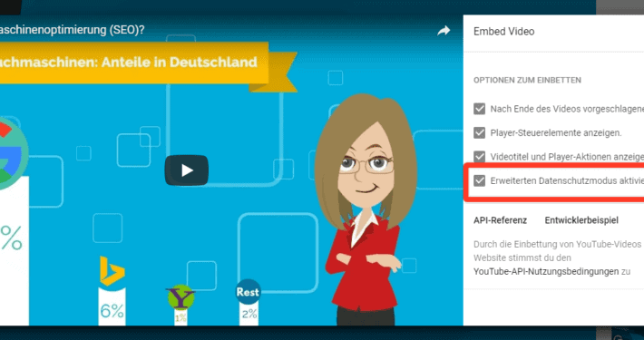Click the Google logo in the video
This screenshot has width=644, height=340.
pyautogui.click(x=13, y=154)
